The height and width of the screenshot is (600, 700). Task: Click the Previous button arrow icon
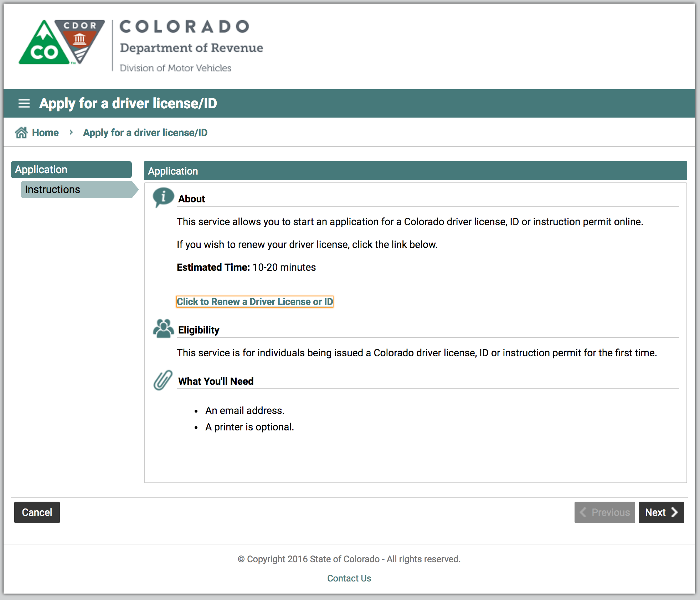[x=585, y=512]
